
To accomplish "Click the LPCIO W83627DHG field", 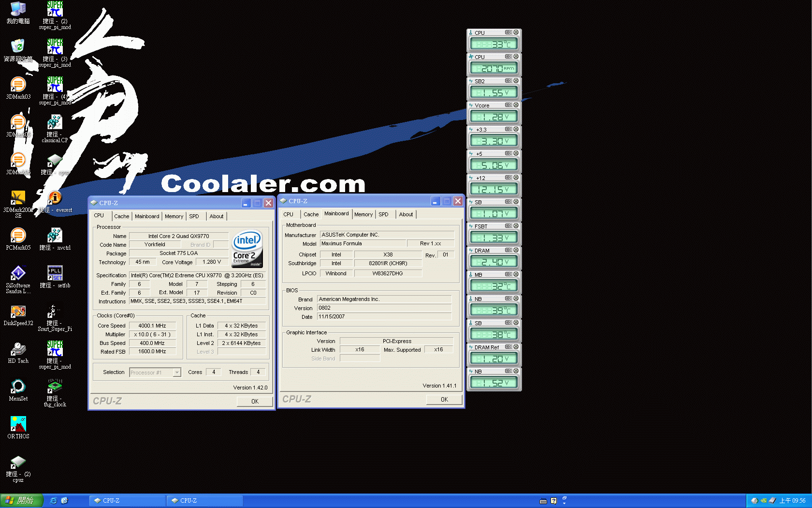I will 388,273.
